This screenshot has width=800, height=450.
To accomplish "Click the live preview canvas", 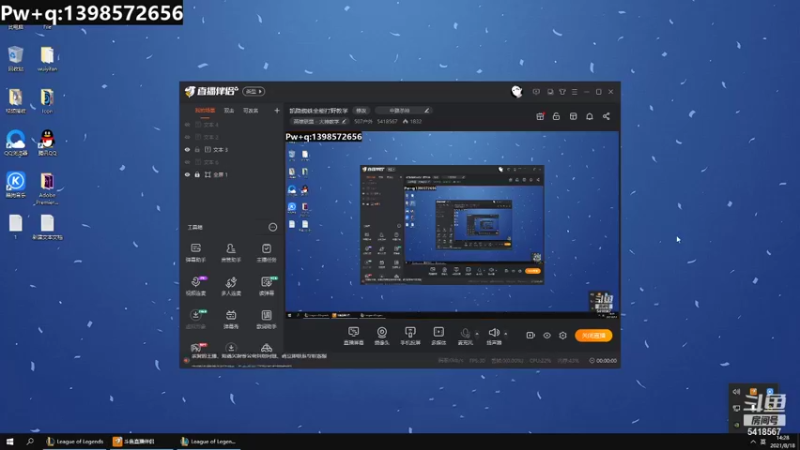I will (x=452, y=226).
